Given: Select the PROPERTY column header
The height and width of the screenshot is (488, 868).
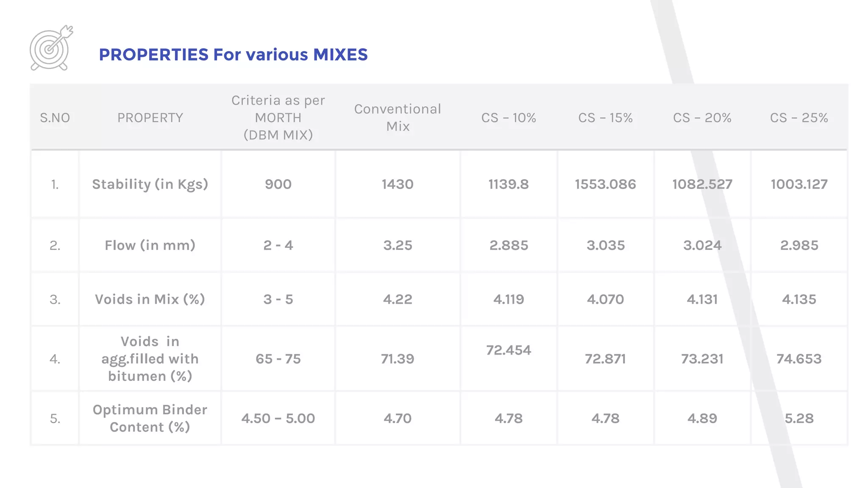Looking at the screenshot, I should pos(150,118).
